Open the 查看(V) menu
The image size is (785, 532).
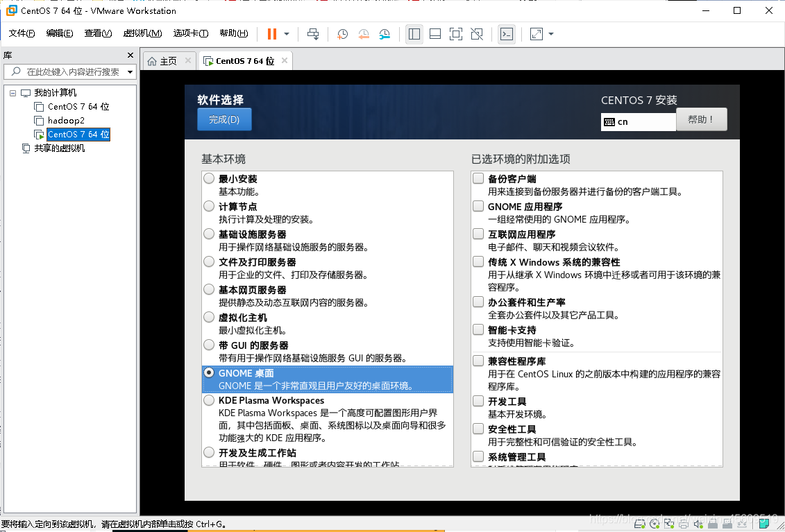pos(98,33)
